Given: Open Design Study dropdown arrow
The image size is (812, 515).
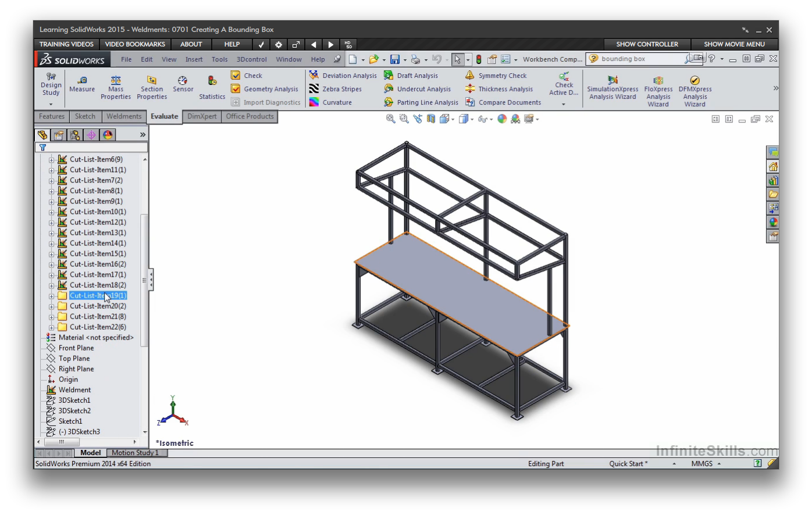Looking at the screenshot, I should 51,105.
